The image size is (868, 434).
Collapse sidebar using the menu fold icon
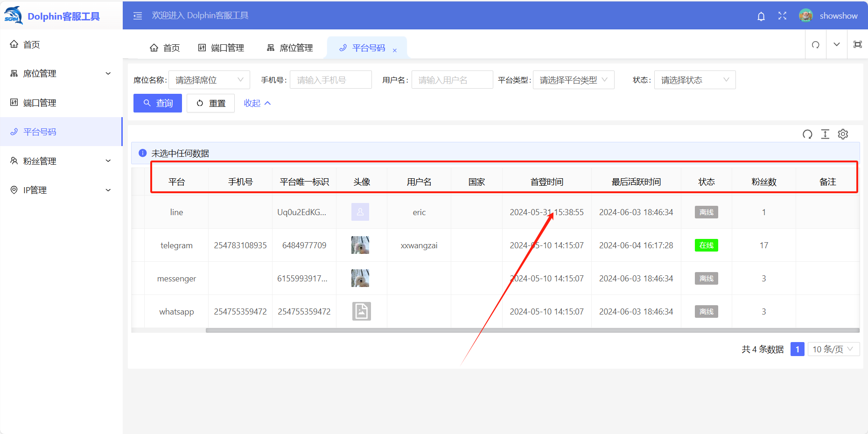[x=138, y=16]
